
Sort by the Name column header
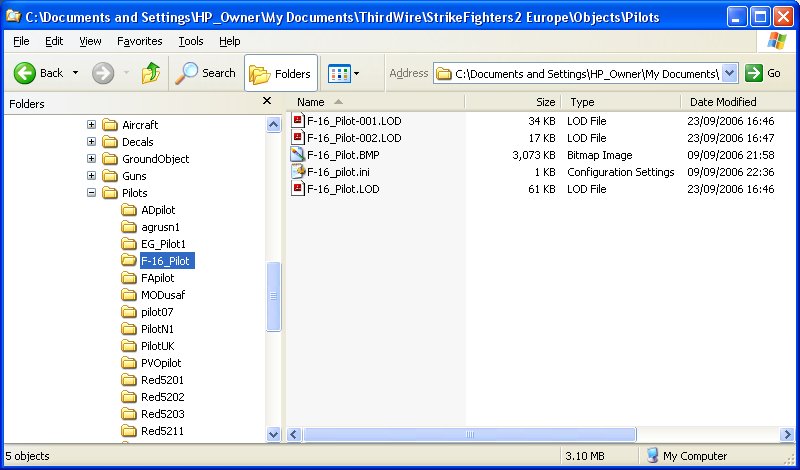376,102
